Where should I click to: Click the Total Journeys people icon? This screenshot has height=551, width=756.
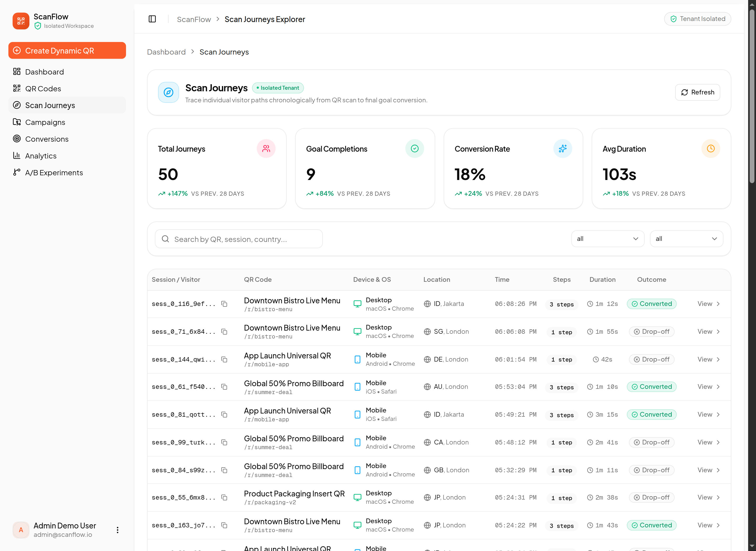point(266,149)
